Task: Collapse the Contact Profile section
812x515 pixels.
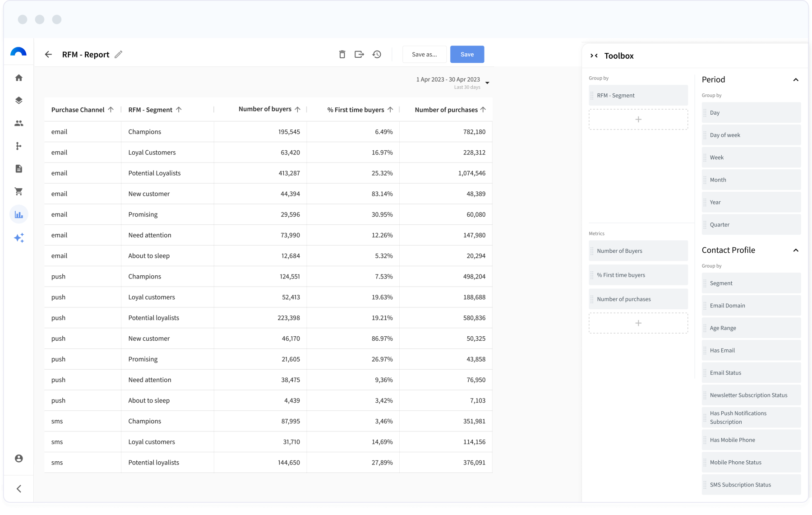Action: pyautogui.click(x=796, y=251)
